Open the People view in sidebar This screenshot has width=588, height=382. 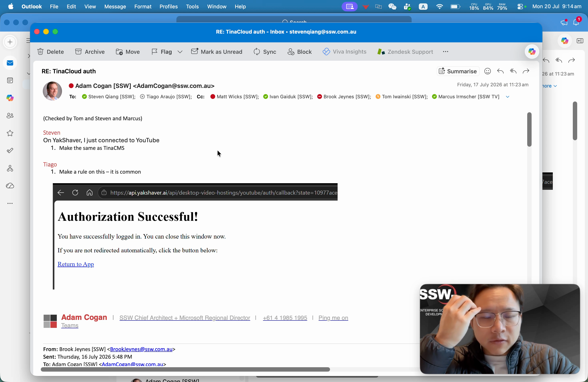pyautogui.click(x=10, y=116)
